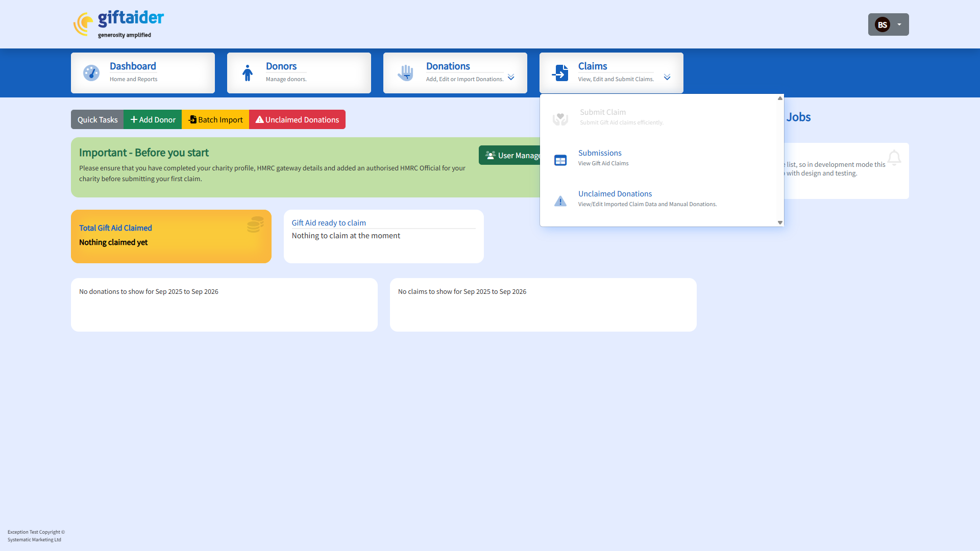The height and width of the screenshot is (551, 980).
Task: Go to the Donors tab
Action: coord(299,73)
